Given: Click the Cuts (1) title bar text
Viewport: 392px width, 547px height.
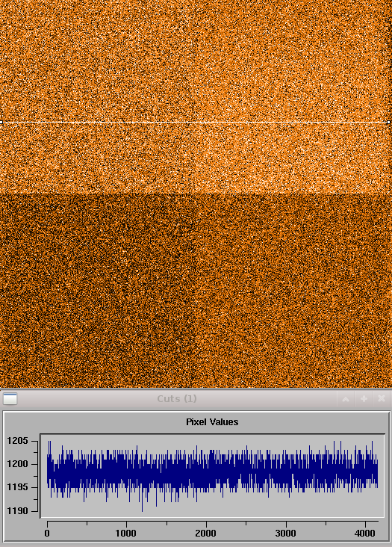Looking at the screenshot, I should tap(177, 399).
